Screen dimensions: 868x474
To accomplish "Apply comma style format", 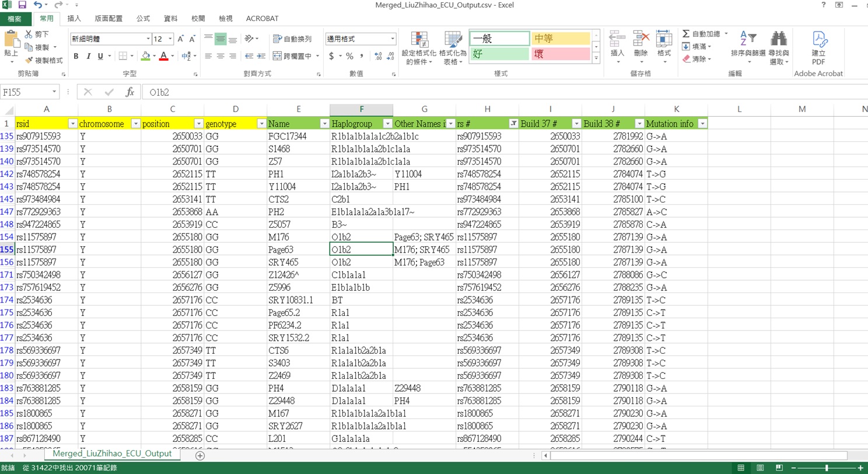I will 362,57.
